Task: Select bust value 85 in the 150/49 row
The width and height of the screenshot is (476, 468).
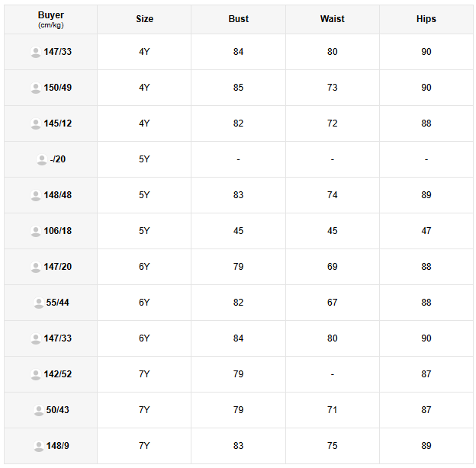Action: (238, 88)
